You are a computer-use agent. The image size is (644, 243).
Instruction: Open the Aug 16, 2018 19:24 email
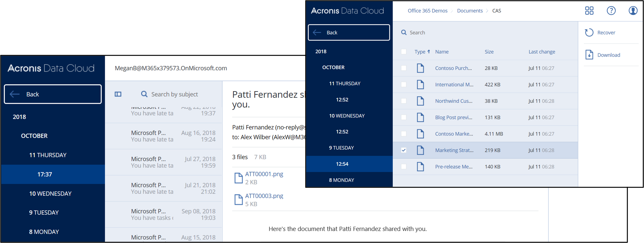pyautogui.click(x=164, y=136)
